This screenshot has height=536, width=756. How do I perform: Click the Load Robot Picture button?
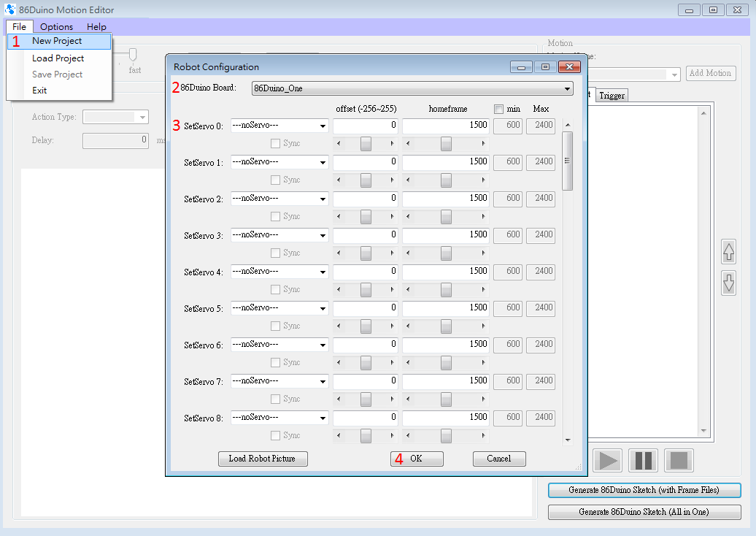263,459
